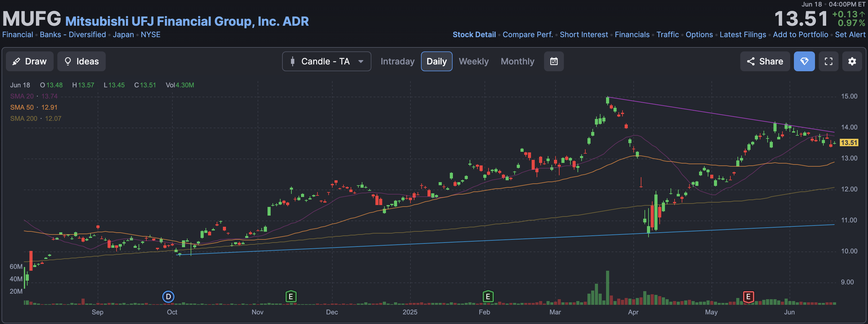Open the Traffic link

[x=667, y=35]
